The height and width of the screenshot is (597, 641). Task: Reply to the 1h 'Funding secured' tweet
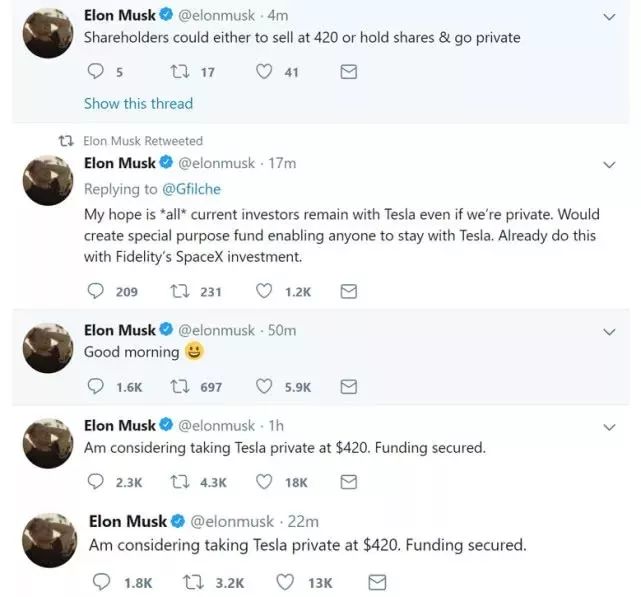[x=95, y=482]
